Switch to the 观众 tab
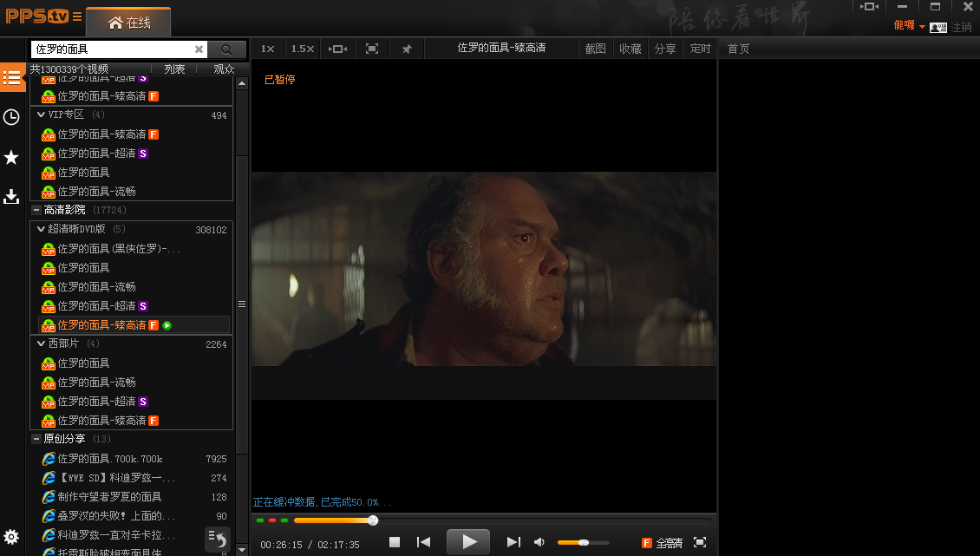Image resolution: width=980 pixels, height=556 pixels. tap(224, 69)
